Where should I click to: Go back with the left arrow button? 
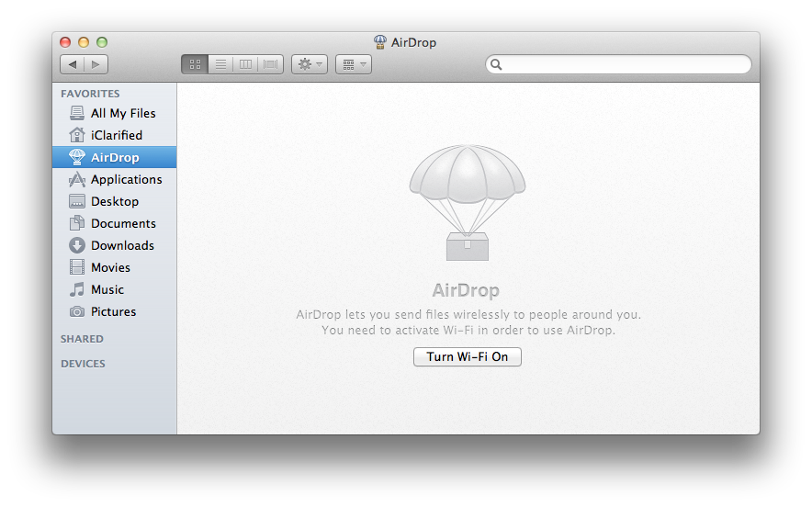click(73, 64)
